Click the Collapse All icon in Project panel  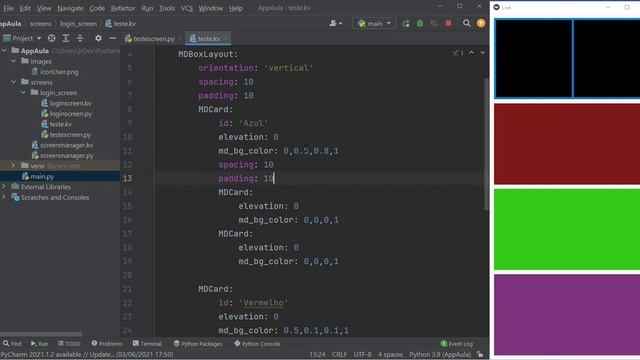coord(80,38)
